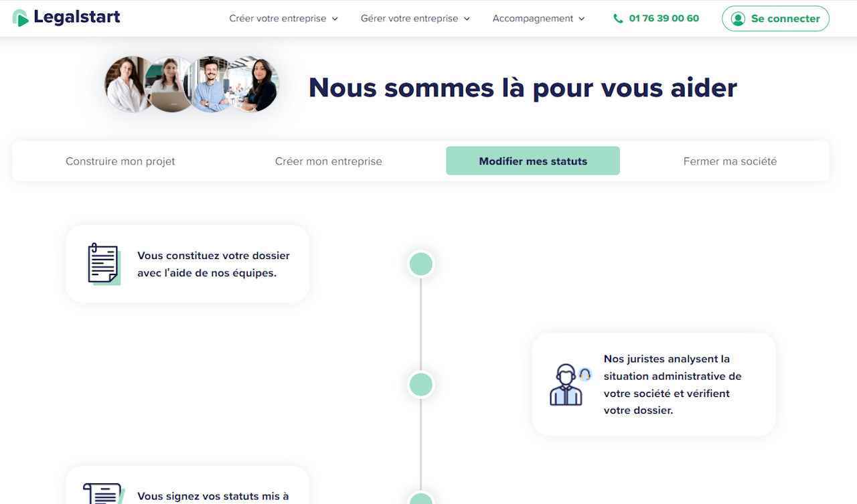Click the document icon in the dossier card
Screen dimensions: 857x504
(x=104, y=264)
